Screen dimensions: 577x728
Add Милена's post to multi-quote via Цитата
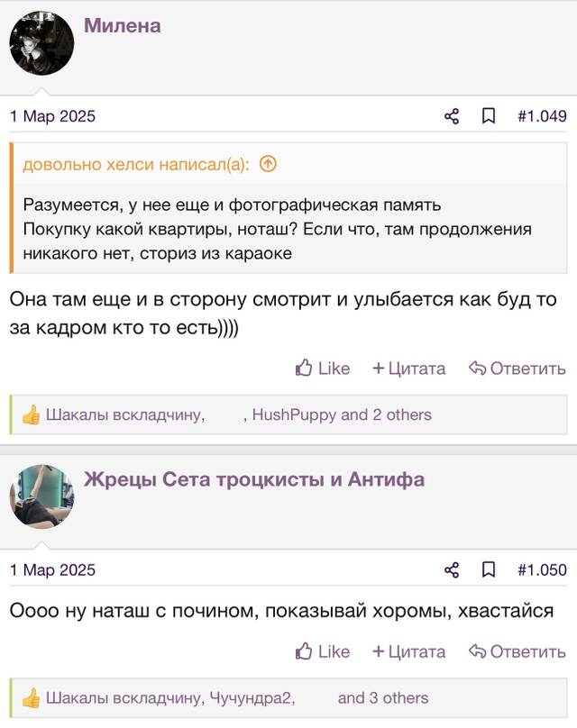coord(408,369)
